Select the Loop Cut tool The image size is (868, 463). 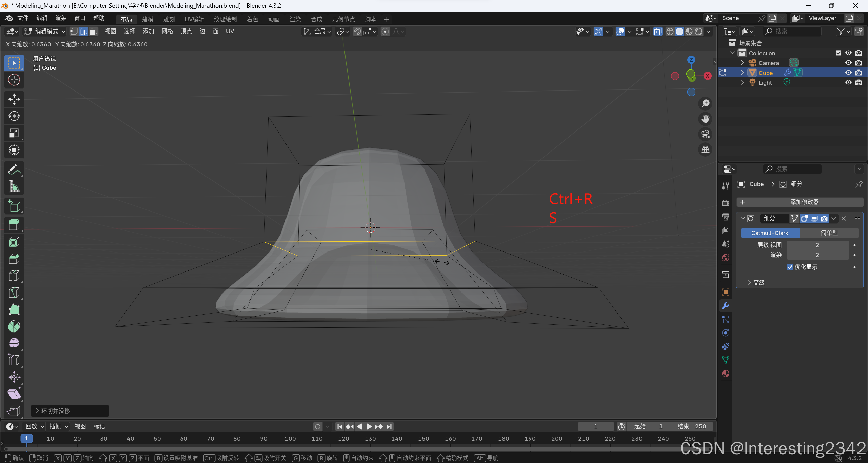[14, 276]
